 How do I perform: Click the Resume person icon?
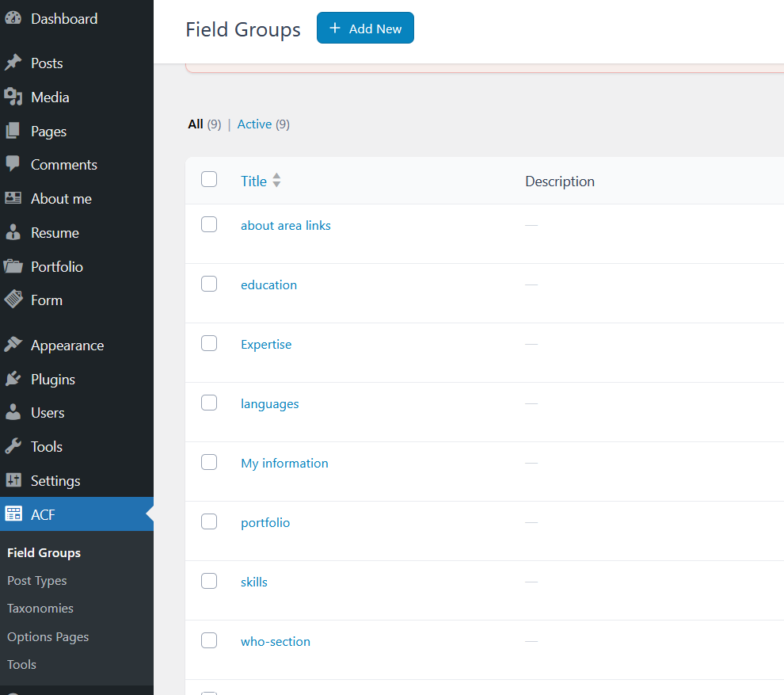(13, 232)
